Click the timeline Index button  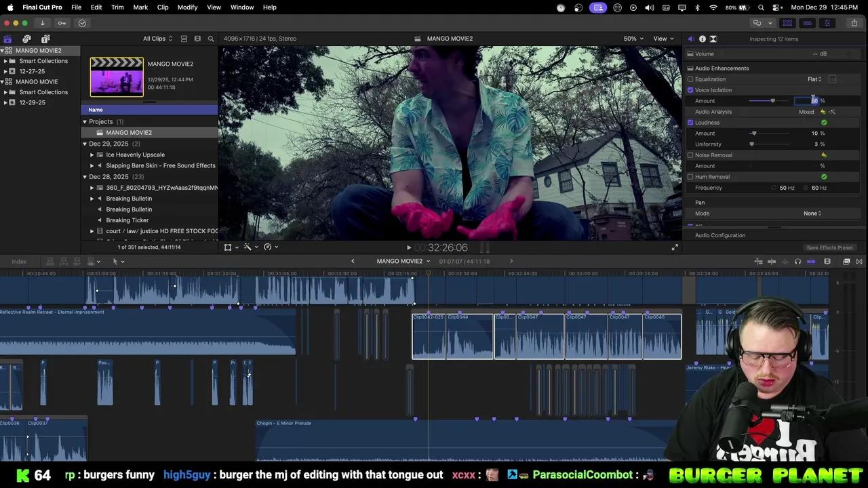[19, 262]
